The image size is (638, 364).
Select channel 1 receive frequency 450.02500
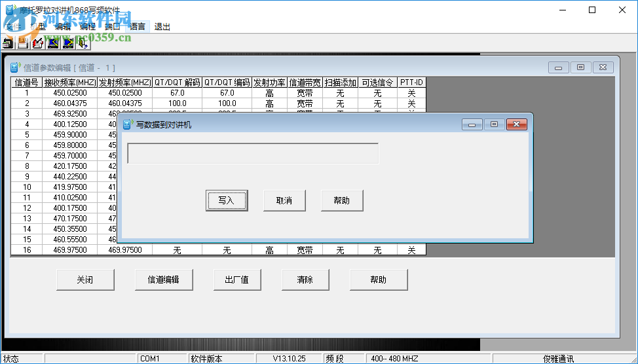70,93
